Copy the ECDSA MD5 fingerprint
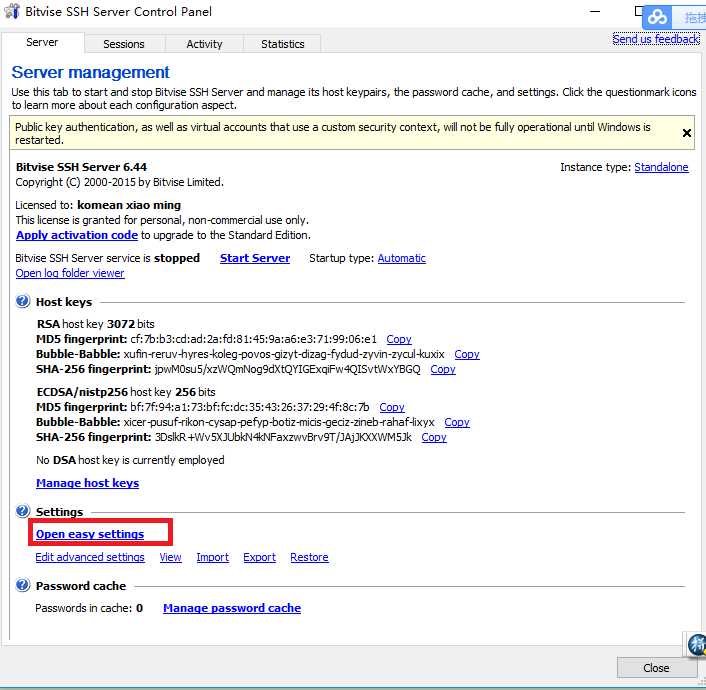706x690 pixels. coord(392,407)
